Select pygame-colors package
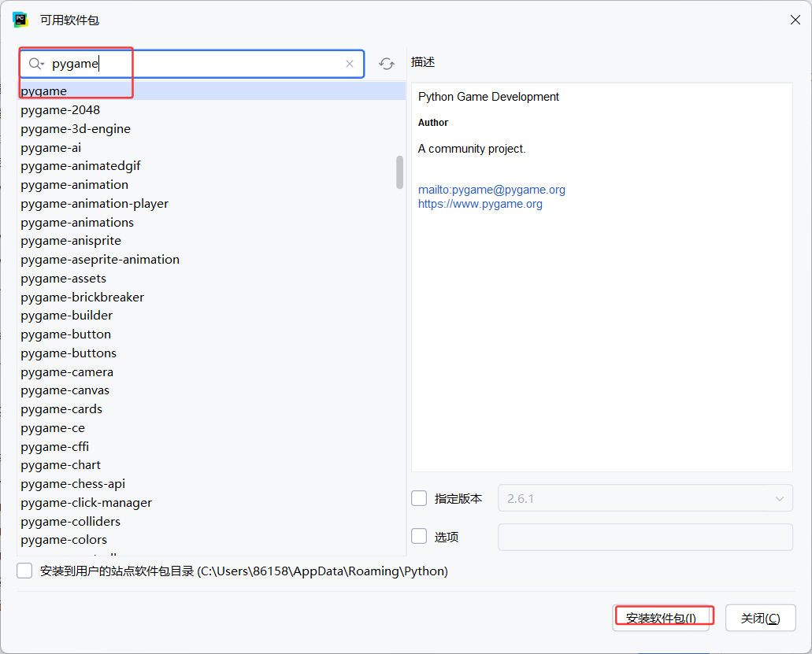Viewport: 812px width, 654px height. click(211, 540)
